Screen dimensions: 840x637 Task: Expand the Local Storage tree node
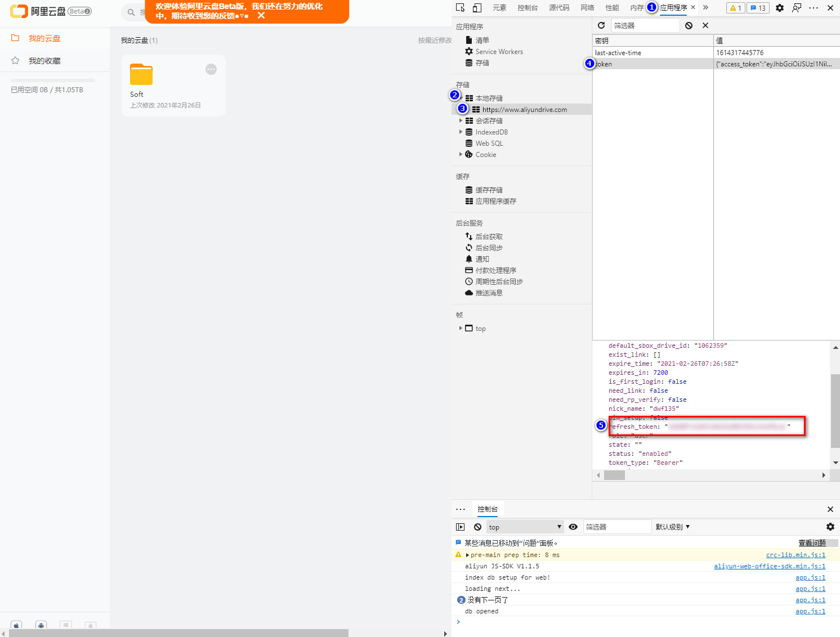[x=461, y=98]
